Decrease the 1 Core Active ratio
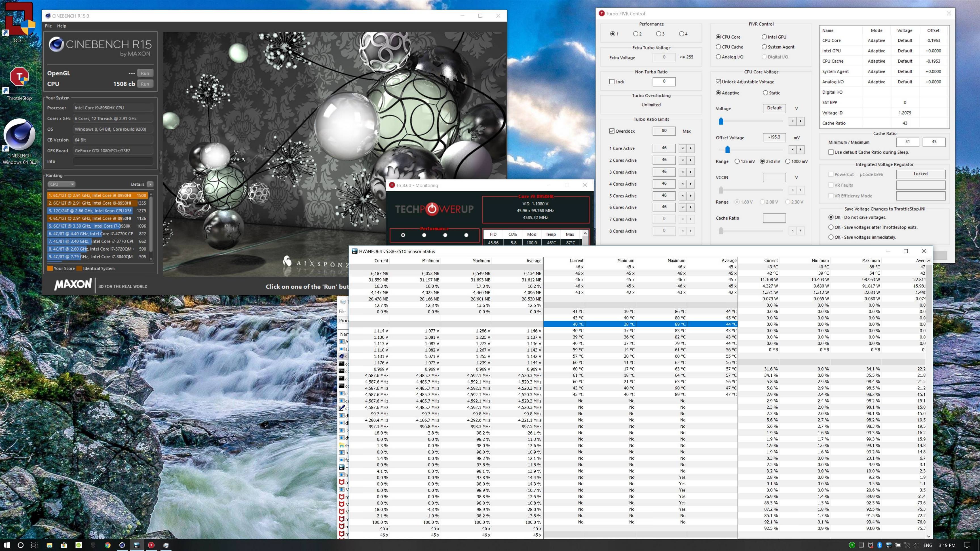The width and height of the screenshot is (980, 551). pos(683,148)
